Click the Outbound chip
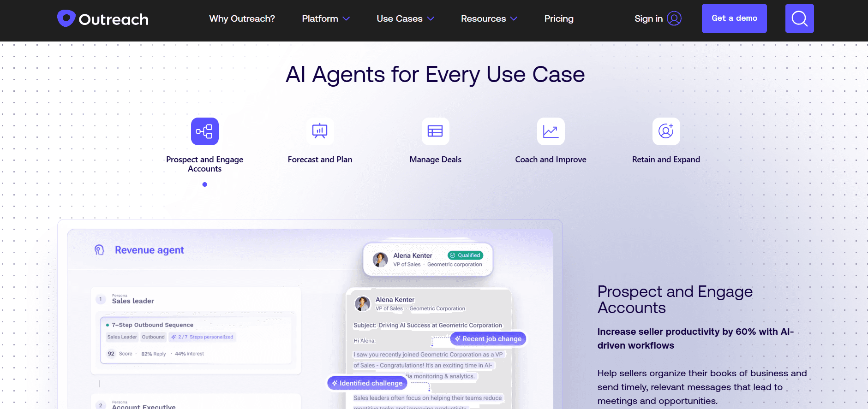Viewport: 868px width, 409px height. click(x=153, y=337)
